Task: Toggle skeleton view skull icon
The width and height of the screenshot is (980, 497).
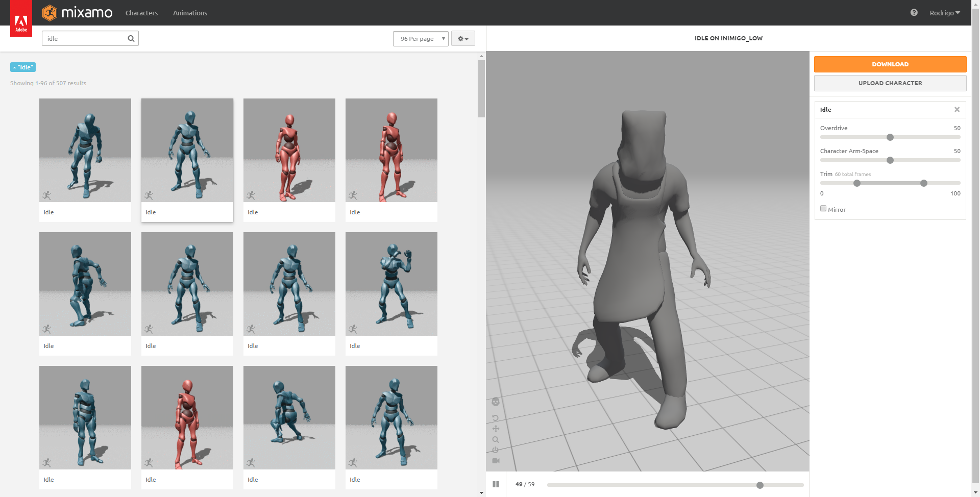Action: [496, 402]
